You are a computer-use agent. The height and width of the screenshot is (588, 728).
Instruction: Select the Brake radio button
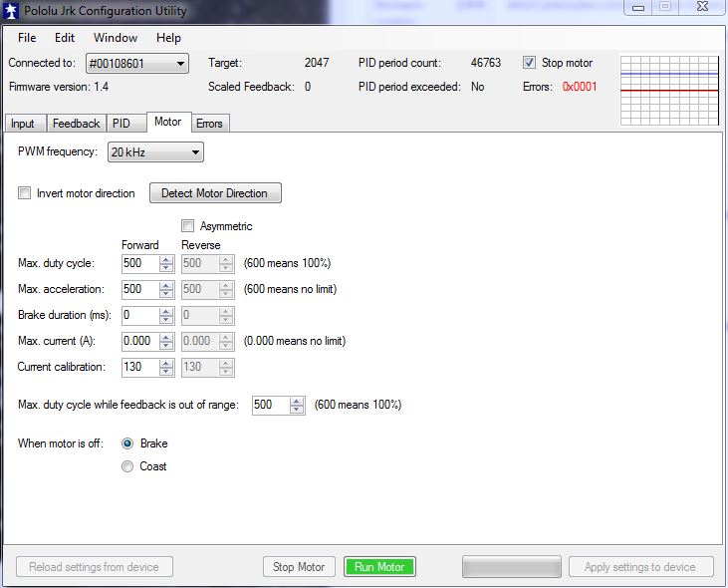pyautogui.click(x=127, y=443)
